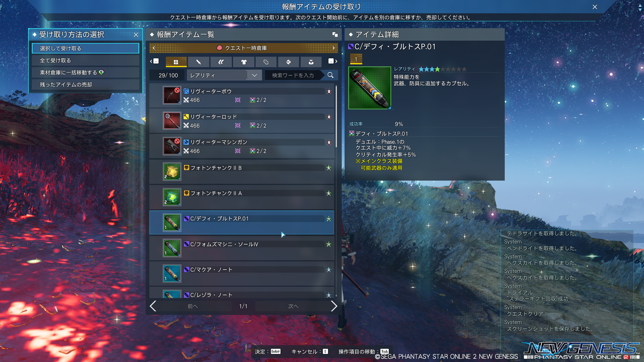Viewport: 644px width, 362px height.
Task: Click the item list scrollbar
Action: point(336,117)
